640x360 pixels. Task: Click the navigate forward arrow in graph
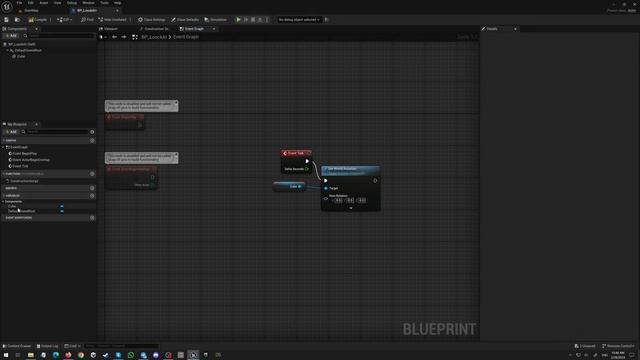point(124,37)
